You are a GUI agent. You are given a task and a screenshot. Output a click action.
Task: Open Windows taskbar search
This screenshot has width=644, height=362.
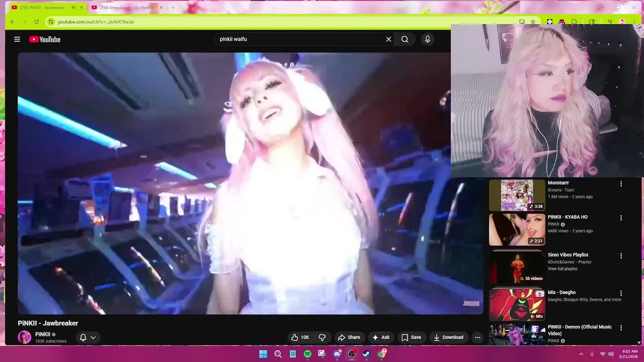[x=278, y=354]
